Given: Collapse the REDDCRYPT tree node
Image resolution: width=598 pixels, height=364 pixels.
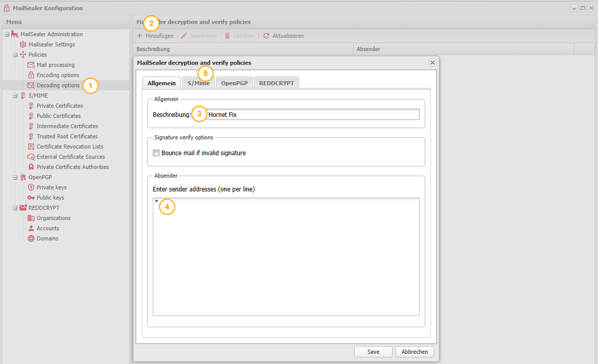Looking at the screenshot, I should click(x=15, y=208).
